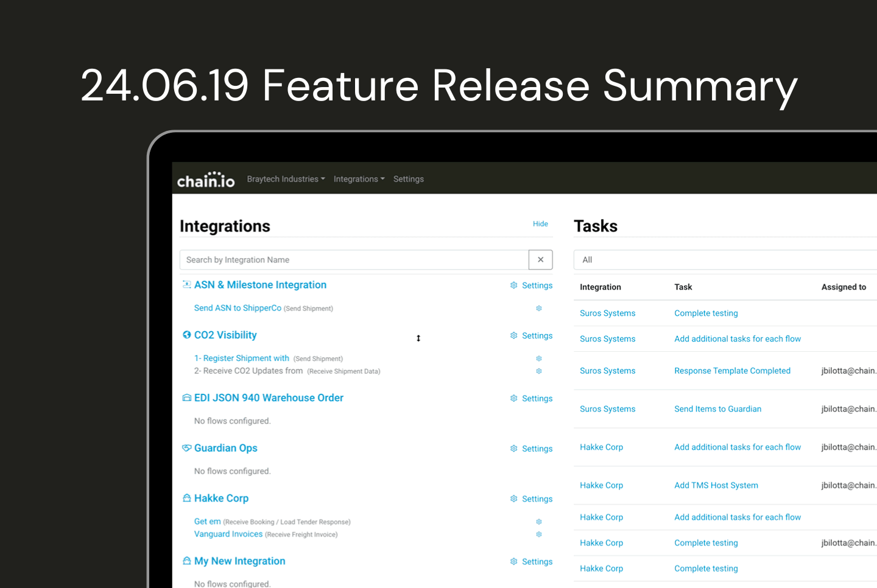Open Vanguard Invoices flow

click(x=228, y=534)
